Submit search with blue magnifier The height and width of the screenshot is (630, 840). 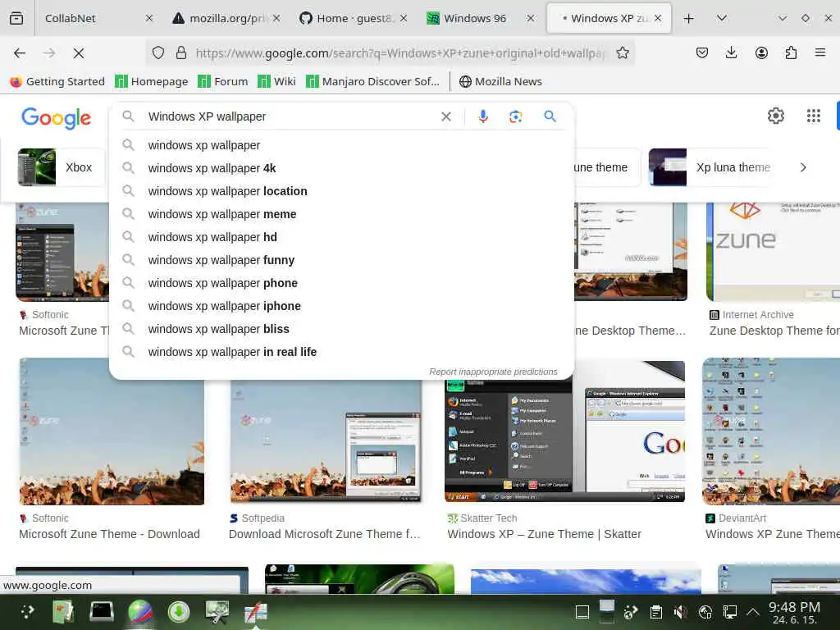pos(550,116)
